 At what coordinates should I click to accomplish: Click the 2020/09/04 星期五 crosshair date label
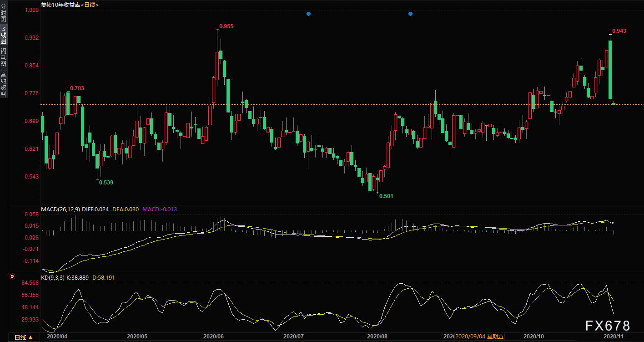tap(479, 337)
